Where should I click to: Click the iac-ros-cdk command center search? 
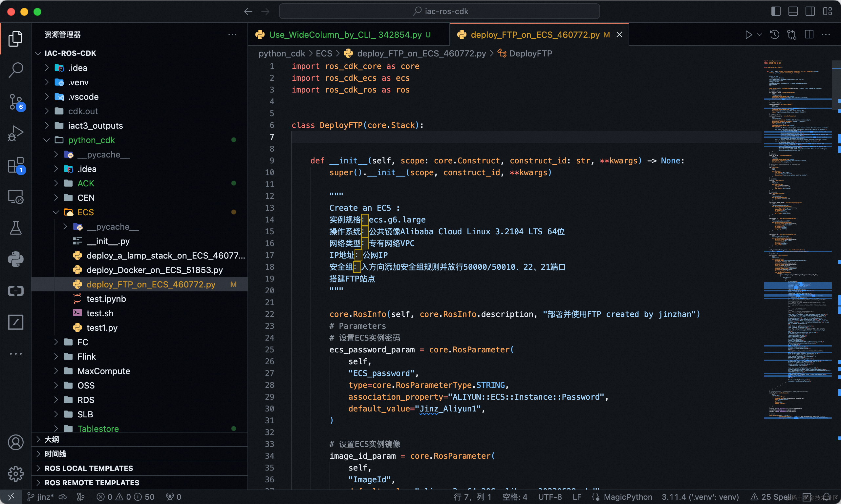(x=439, y=11)
